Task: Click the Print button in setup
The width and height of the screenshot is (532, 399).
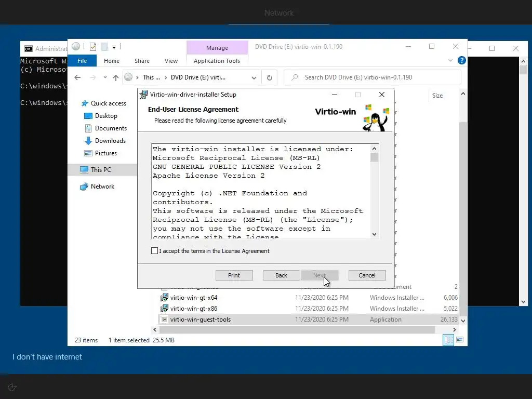Action: pos(234,275)
